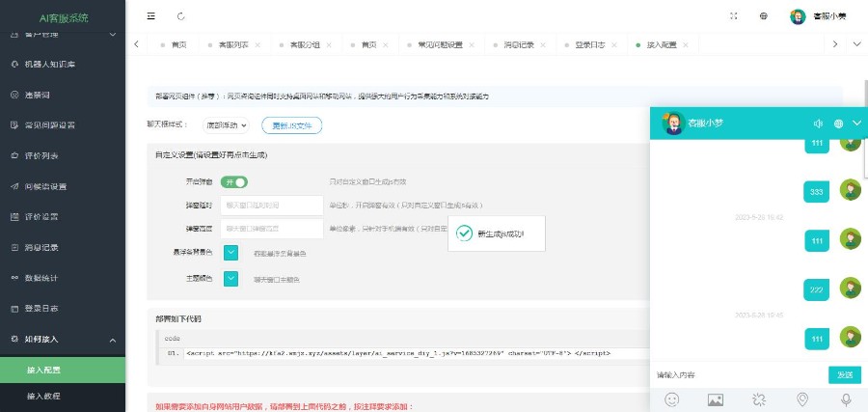
Task: Mute chat sound with the speaker icon
Action: coord(818,124)
